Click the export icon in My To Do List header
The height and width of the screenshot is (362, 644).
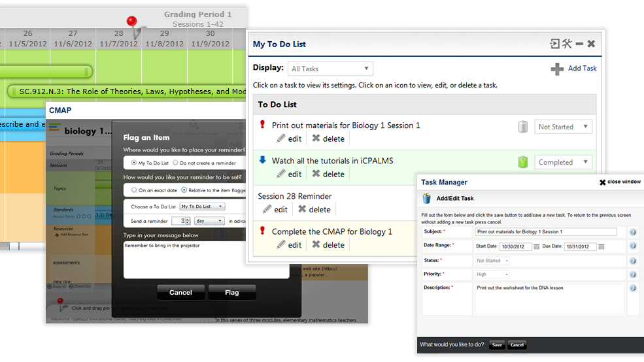pos(554,44)
